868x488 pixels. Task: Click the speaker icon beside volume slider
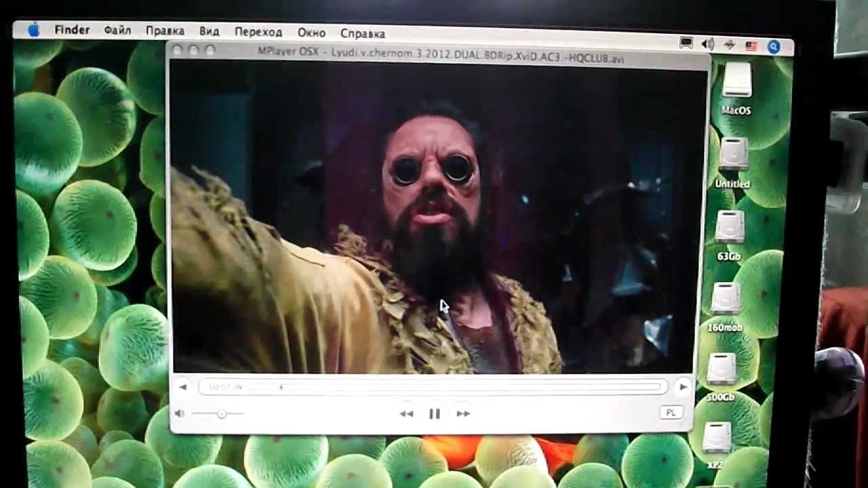pos(179,413)
